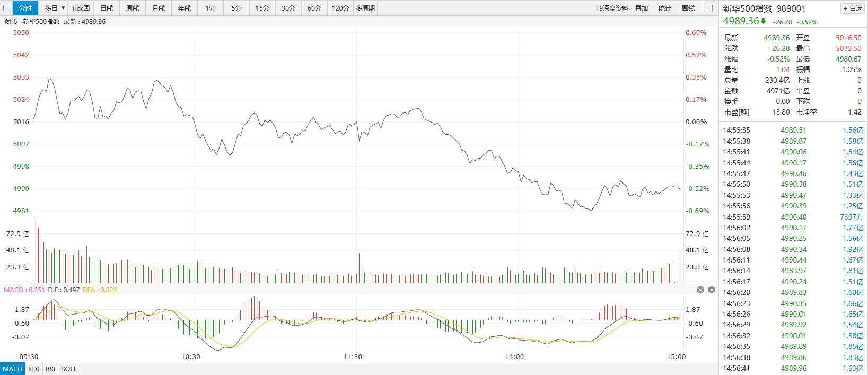Image resolution: width=868 pixels, height=375 pixels.
Task: Show the 周线 weekly chart
Action: point(133,8)
